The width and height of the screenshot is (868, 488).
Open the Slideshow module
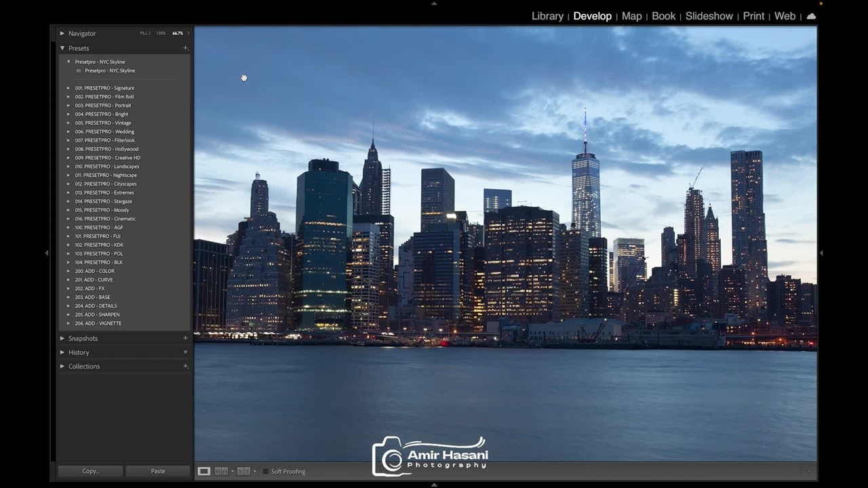tap(709, 16)
